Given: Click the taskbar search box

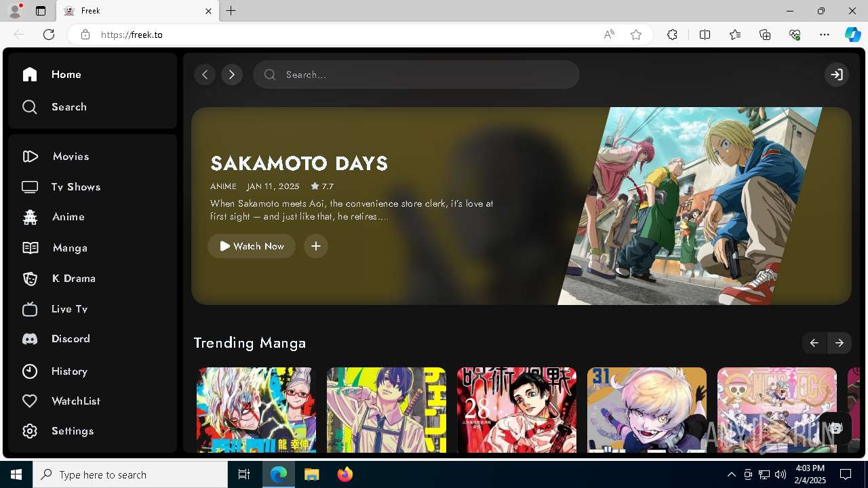Looking at the screenshot, I should (x=130, y=474).
